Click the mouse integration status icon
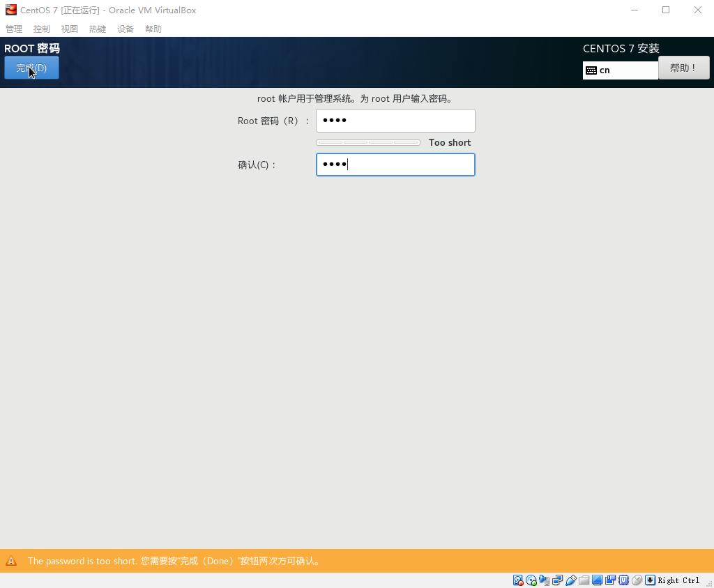The image size is (714, 588). point(637,580)
